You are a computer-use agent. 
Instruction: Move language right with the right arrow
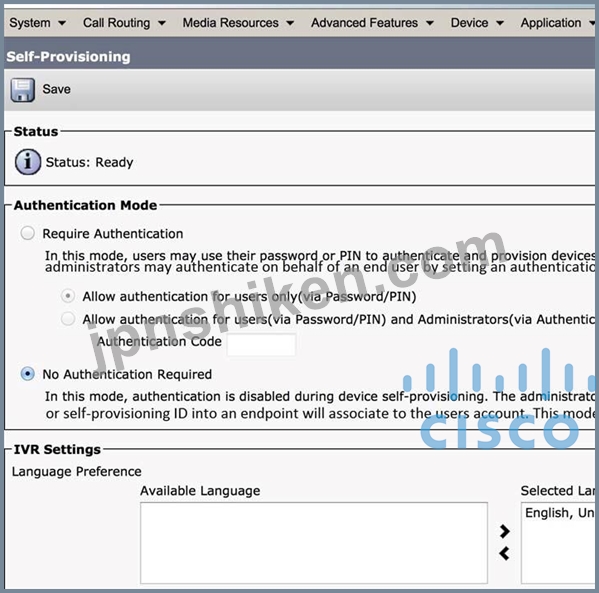pos(504,531)
